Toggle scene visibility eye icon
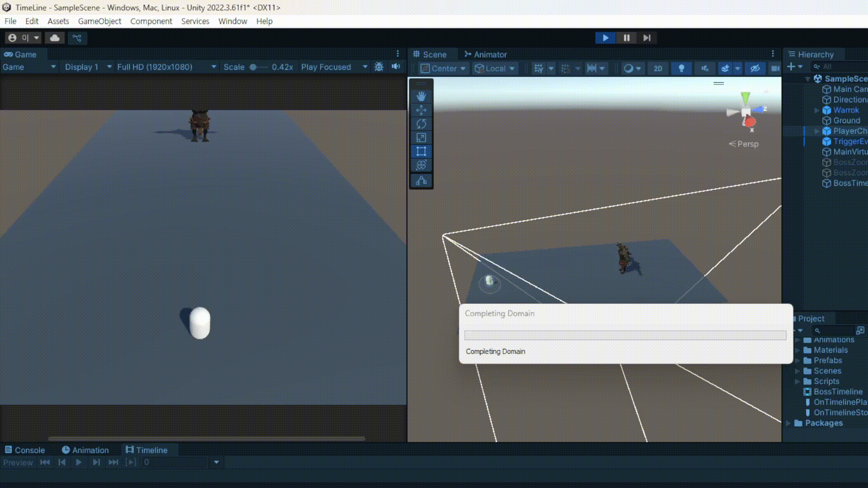The height and width of the screenshot is (488, 868). click(755, 68)
